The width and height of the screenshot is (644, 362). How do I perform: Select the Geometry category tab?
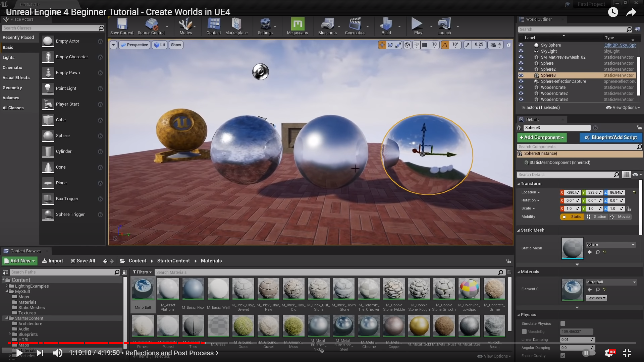[x=12, y=88]
